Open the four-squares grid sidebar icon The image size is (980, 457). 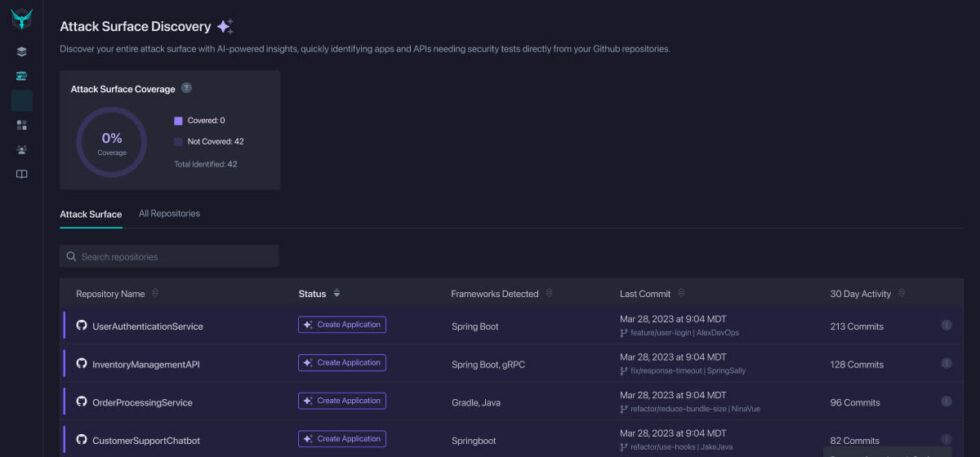[22, 125]
